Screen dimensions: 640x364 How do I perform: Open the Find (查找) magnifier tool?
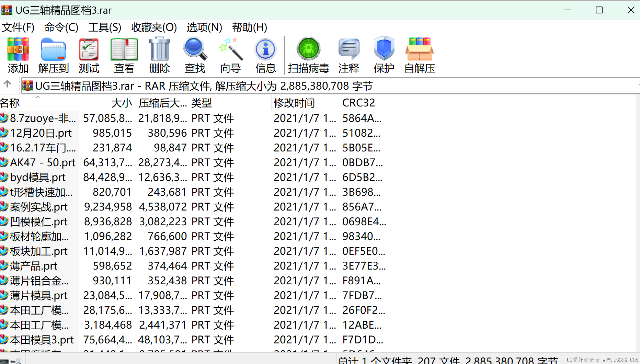[195, 55]
